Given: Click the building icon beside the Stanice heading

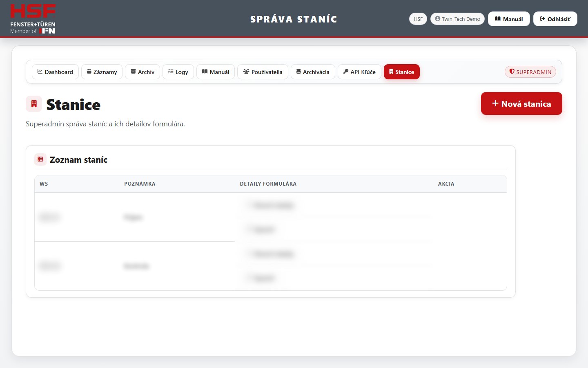Looking at the screenshot, I should [x=34, y=104].
